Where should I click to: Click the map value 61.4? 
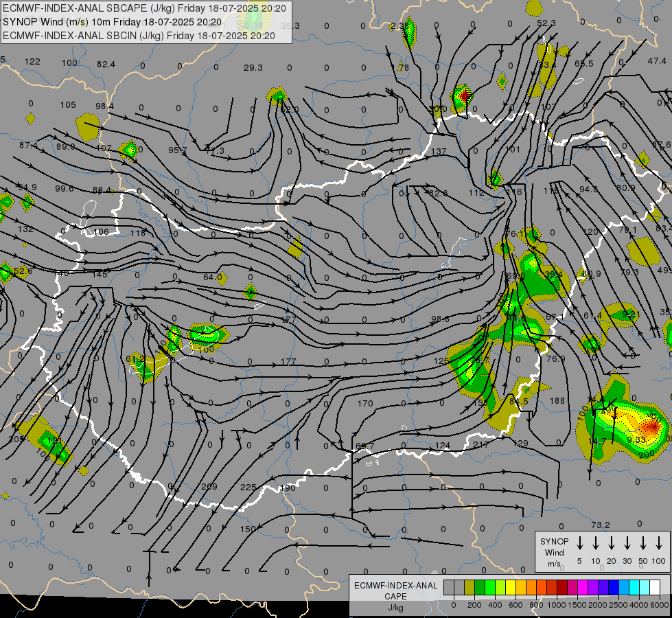pyautogui.click(x=592, y=316)
